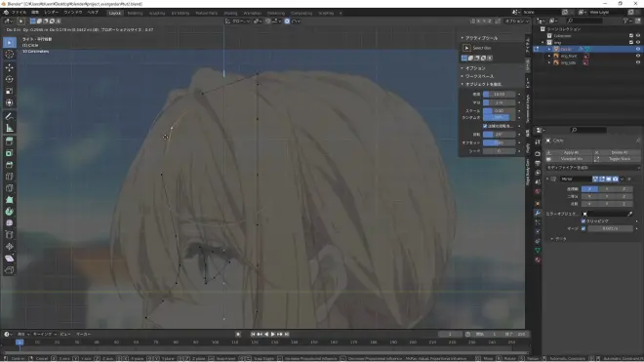The image size is (644, 362).
Task: Switch to the Modeling workspace tab
Action: pos(135,13)
